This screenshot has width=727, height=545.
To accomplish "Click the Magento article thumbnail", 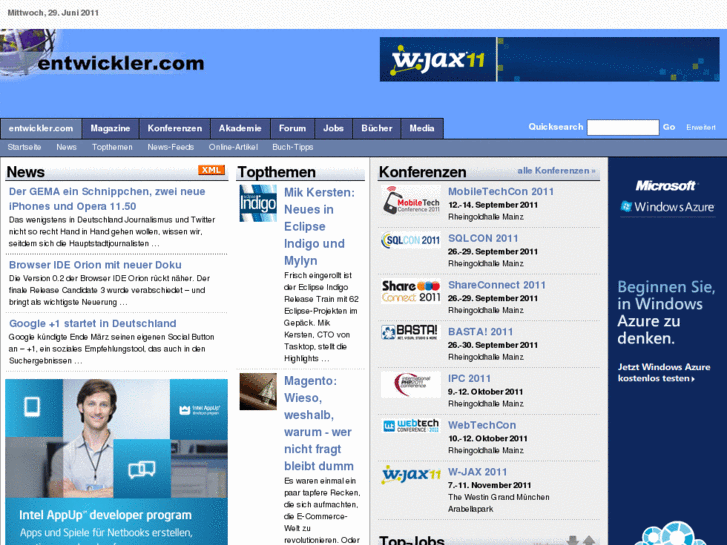I will coord(258,391).
